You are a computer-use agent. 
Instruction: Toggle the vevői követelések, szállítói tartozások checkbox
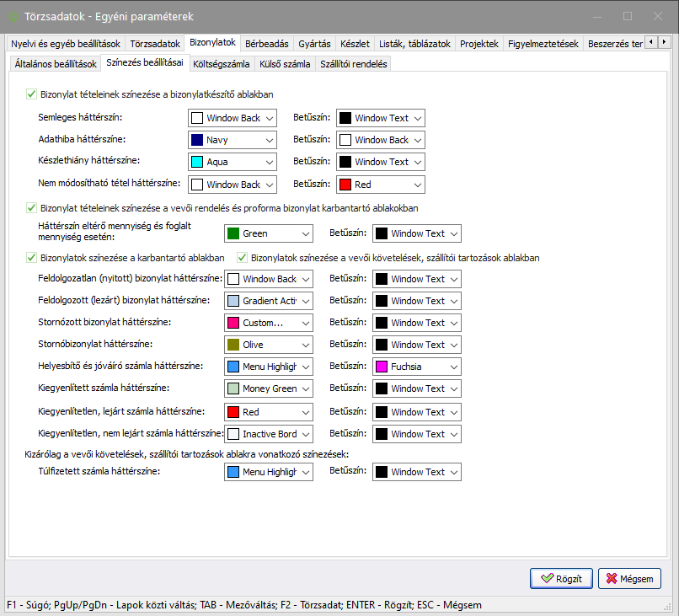pyautogui.click(x=243, y=258)
